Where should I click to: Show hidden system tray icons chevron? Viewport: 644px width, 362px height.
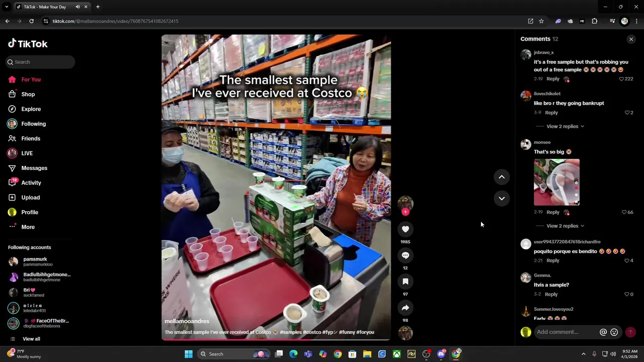[x=584, y=354]
